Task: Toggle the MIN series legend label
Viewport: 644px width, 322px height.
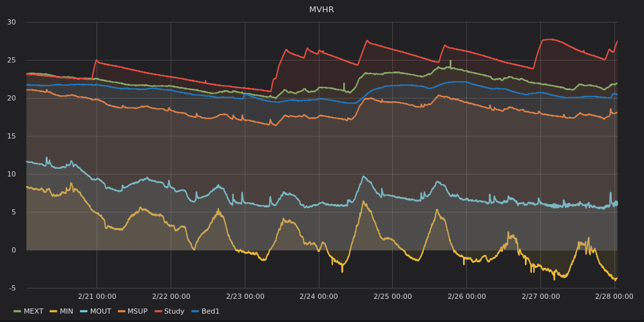Action: (x=67, y=312)
